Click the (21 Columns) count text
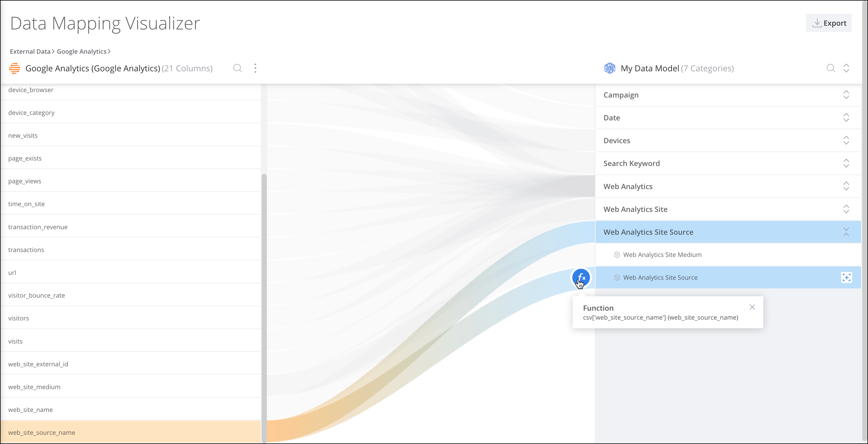The height and width of the screenshot is (444, 868). pos(187,68)
